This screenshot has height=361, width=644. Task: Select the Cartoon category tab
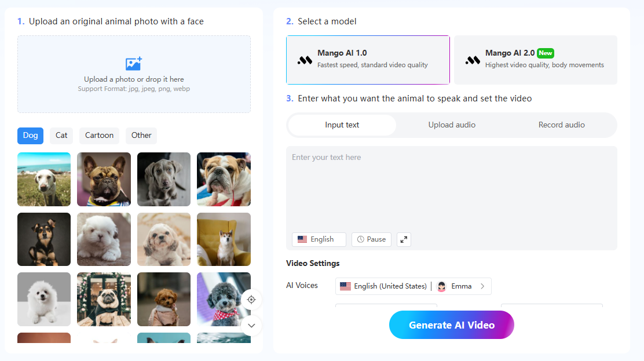[x=100, y=136]
